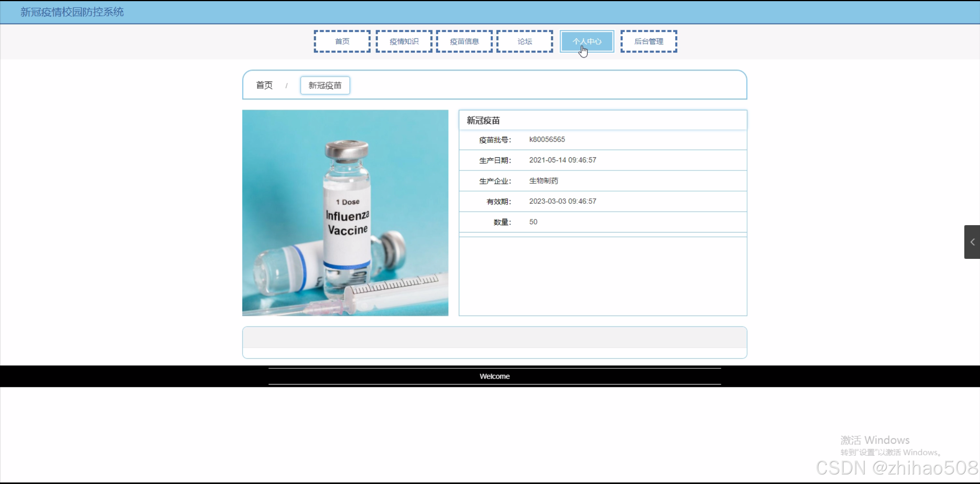Click the influenza vaccine vial image
This screenshot has width=980, height=484.
point(345,213)
